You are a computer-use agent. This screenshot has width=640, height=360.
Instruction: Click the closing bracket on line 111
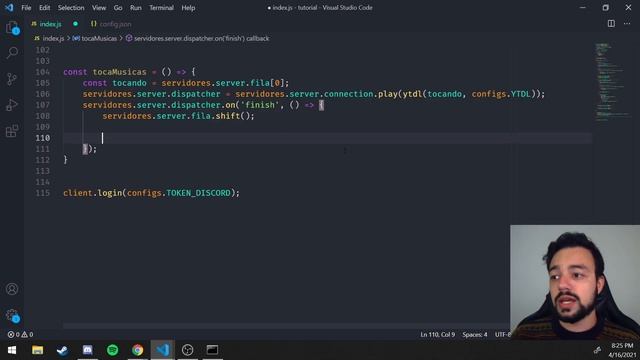(85, 149)
